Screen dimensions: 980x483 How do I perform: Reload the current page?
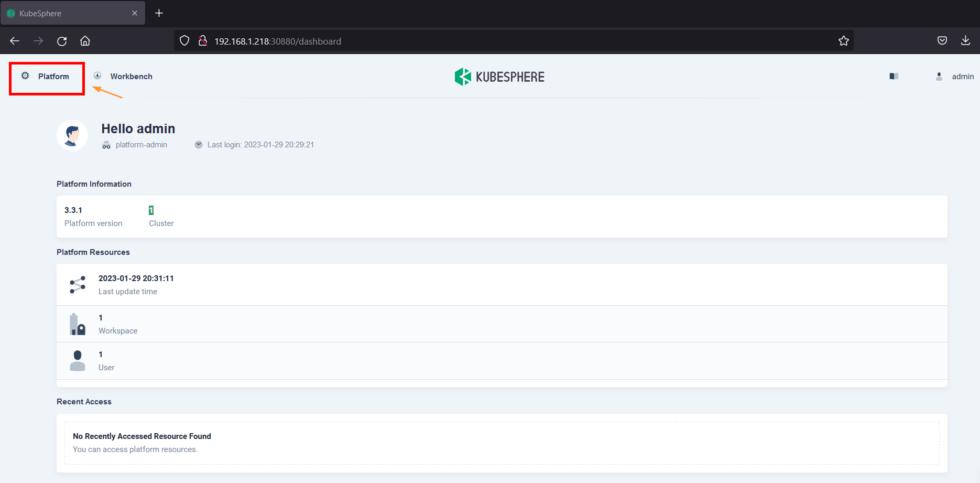pyautogui.click(x=62, y=41)
